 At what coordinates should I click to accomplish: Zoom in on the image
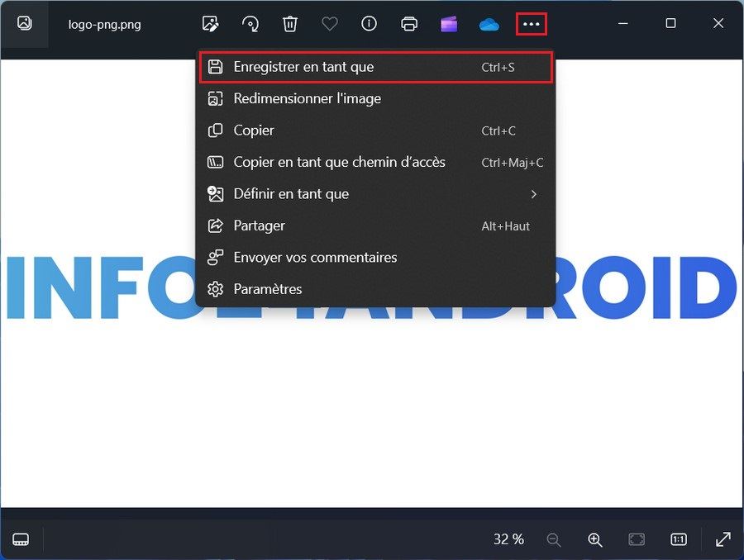[594, 539]
